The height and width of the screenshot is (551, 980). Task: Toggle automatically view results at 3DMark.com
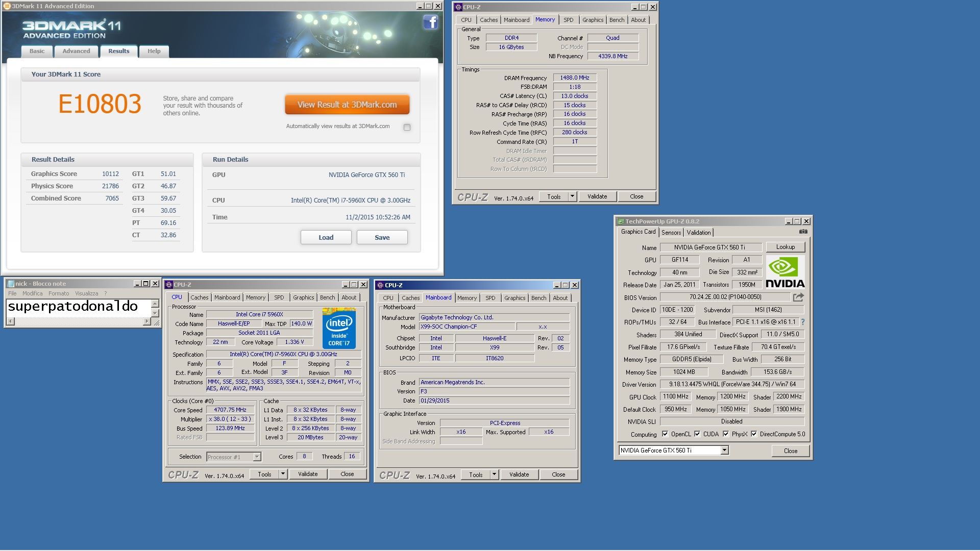[x=407, y=127]
